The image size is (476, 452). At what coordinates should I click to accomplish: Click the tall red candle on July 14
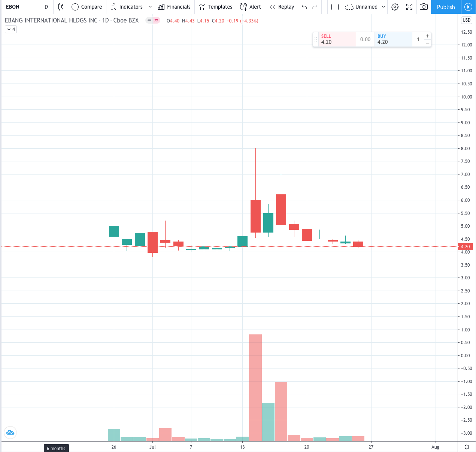[x=255, y=216]
